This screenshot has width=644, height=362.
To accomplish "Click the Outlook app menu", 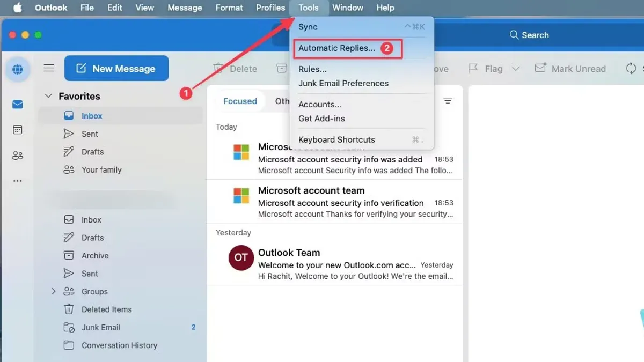I will (51, 8).
